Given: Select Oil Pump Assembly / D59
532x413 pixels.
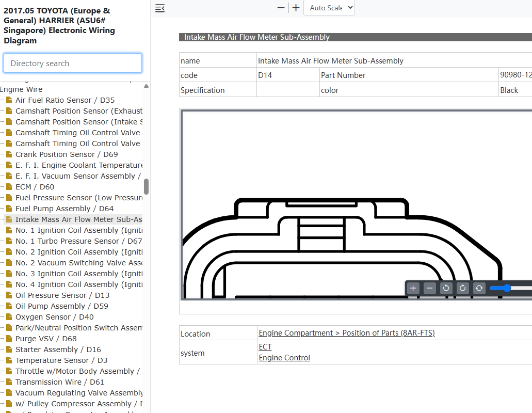Looking at the screenshot, I should point(62,306).
